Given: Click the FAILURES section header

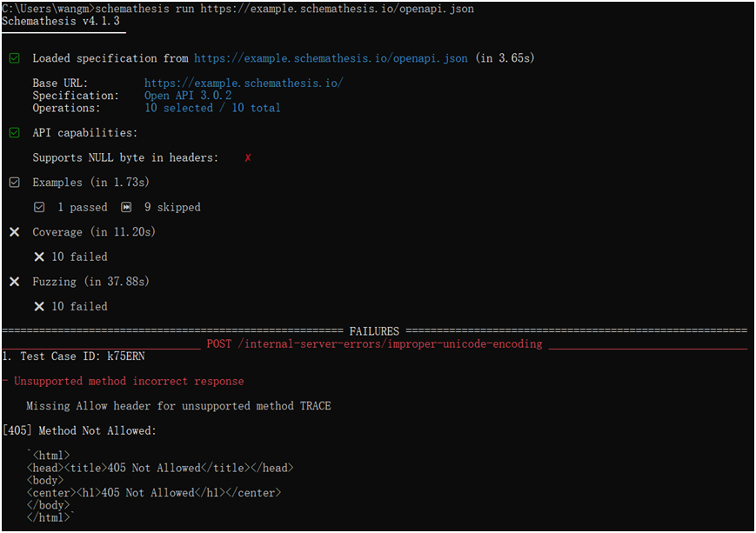Looking at the screenshot, I should click(x=374, y=331).
